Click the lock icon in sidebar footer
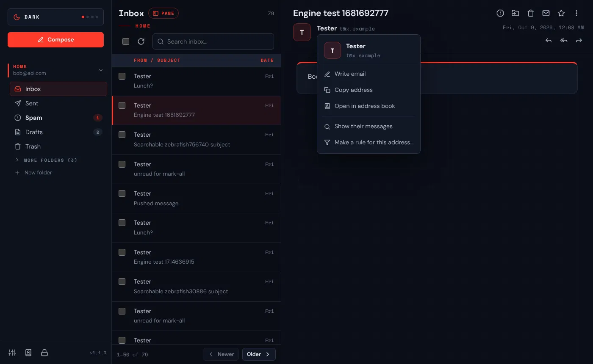This screenshot has height=364, width=593. (44, 353)
